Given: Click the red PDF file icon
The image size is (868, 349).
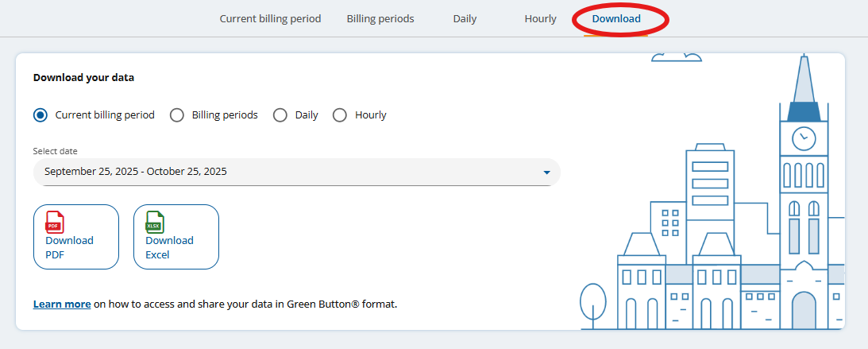Looking at the screenshot, I should tap(54, 222).
